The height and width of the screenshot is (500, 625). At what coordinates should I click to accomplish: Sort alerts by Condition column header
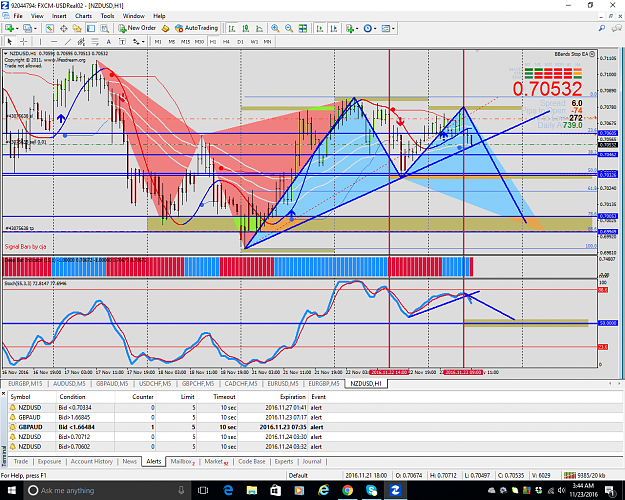pyautogui.click(x=72, y=397)
